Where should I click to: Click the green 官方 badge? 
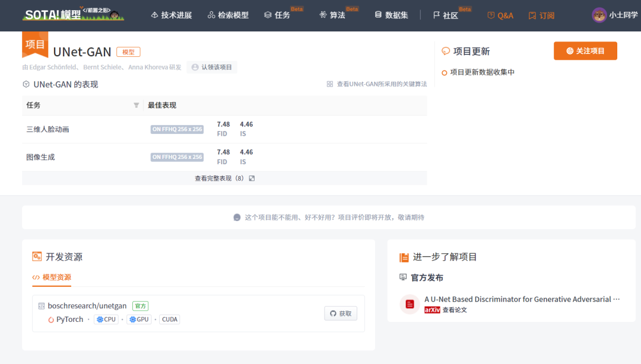[140, 306]
